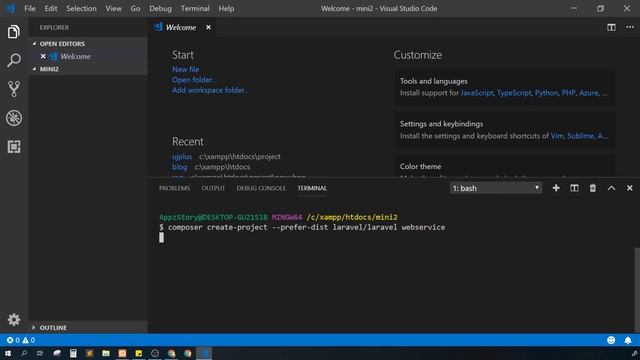Open the Extensions view in activity bar
The height and width of the screenshot is (360, 640).
13,147
